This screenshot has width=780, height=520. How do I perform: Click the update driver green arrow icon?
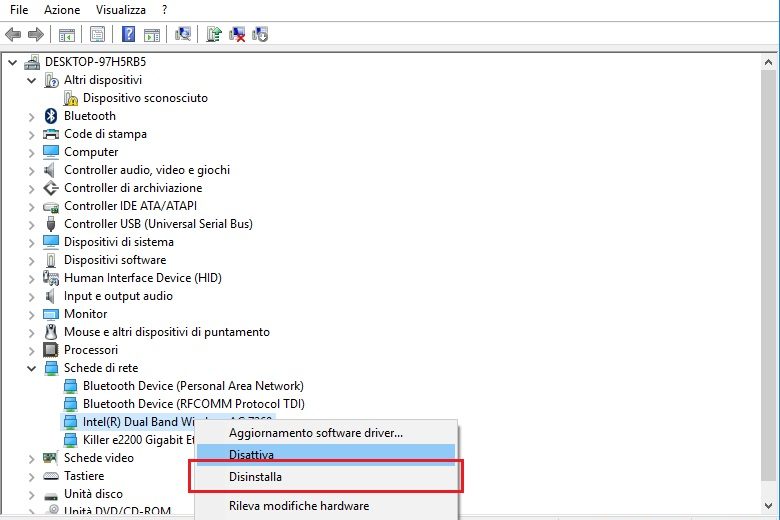[x=214, y=34]
